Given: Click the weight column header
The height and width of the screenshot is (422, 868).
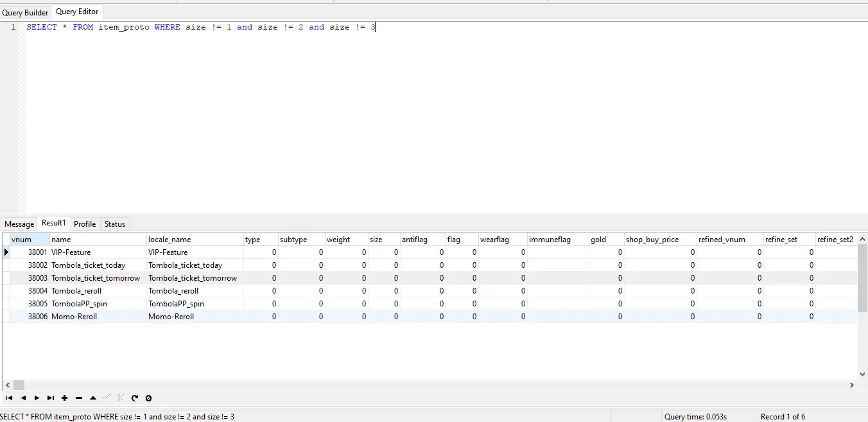Looking at the screenshot, I should (346, 240).
